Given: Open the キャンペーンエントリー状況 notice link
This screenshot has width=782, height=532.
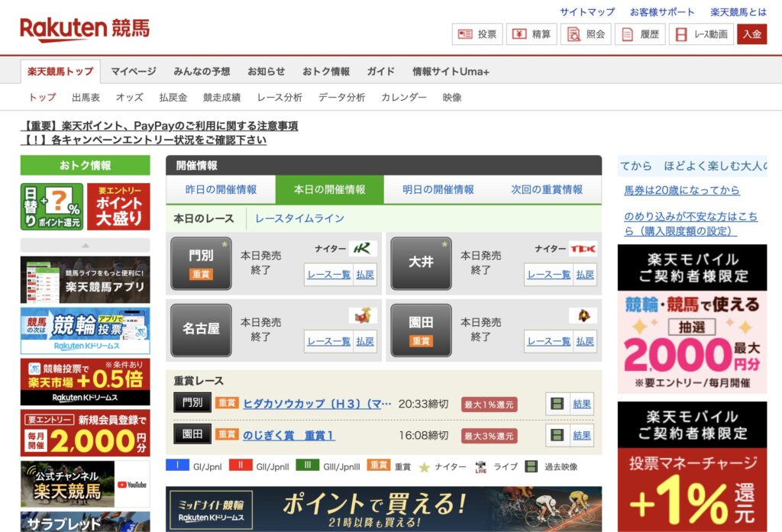Looking at the screenshot, I should tap(144, 140).
